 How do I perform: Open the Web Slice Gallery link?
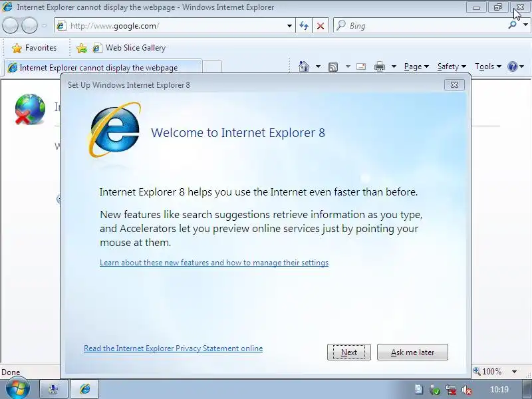coord(129,48)
